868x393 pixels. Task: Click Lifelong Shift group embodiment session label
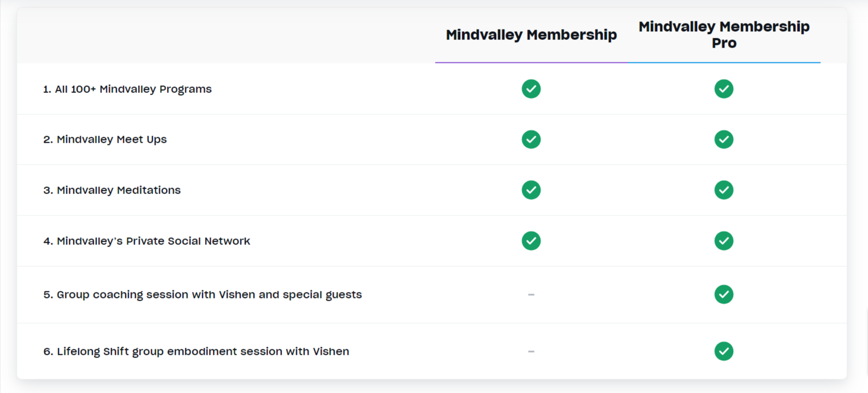(196, 351)
